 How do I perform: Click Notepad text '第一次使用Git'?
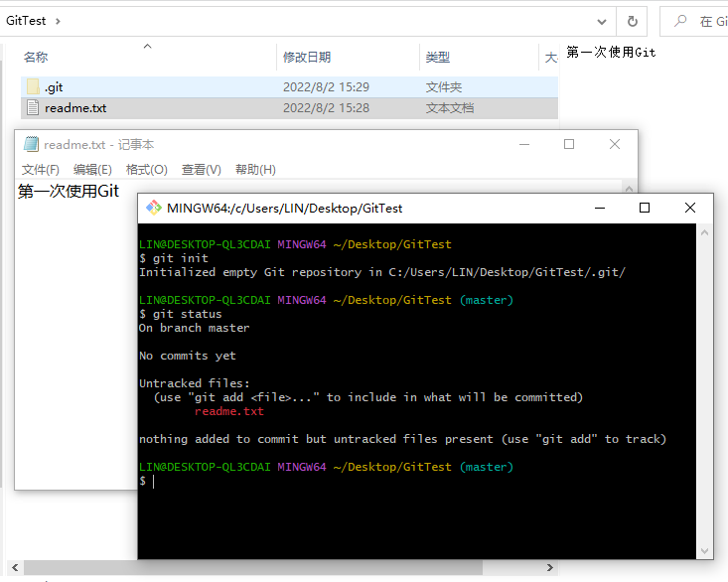[69, 191]
